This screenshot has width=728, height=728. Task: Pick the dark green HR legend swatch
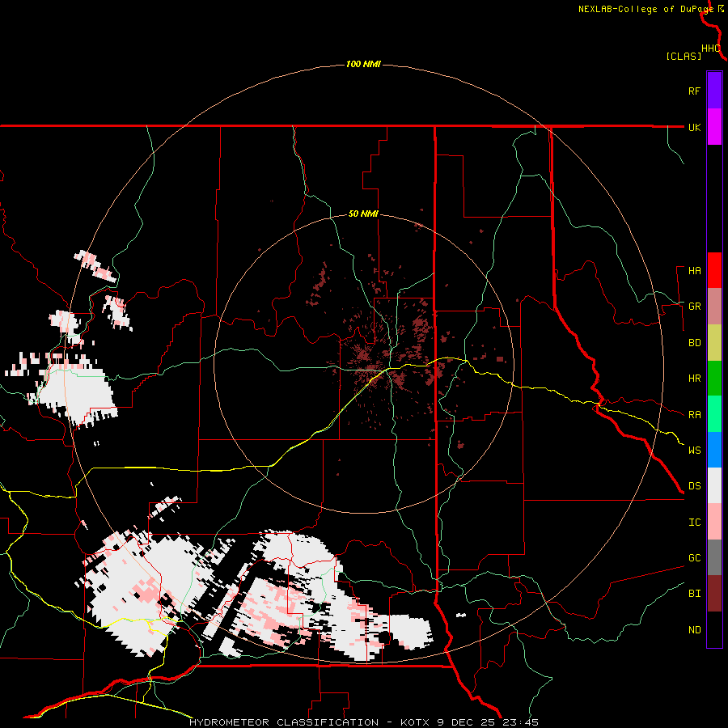click(x=714, y=379)
